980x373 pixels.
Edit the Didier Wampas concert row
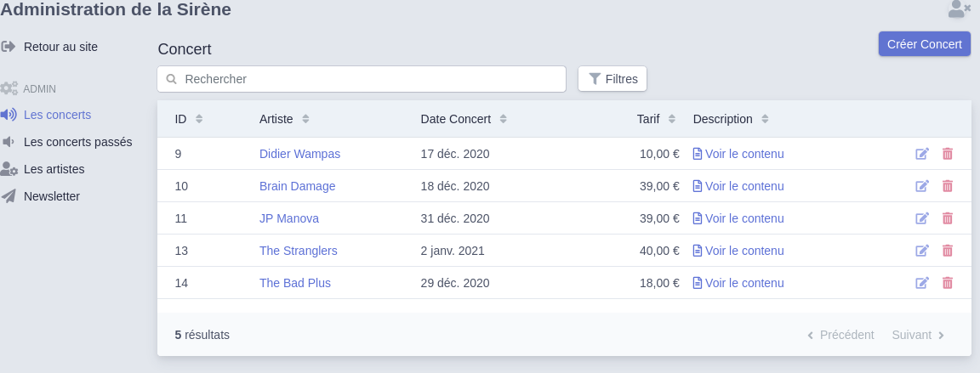922,154
